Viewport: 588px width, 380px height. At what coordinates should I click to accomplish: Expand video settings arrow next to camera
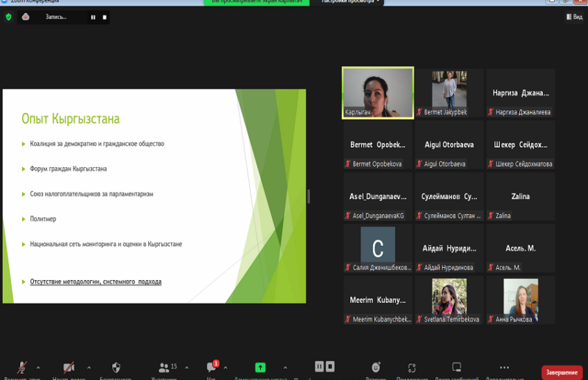(x=89, y=368)
